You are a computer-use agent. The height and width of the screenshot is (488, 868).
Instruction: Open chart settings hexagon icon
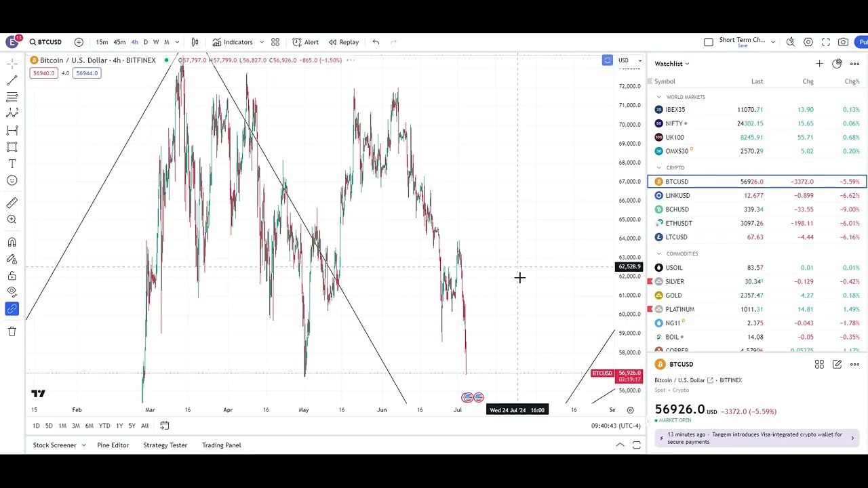point(808,42)
